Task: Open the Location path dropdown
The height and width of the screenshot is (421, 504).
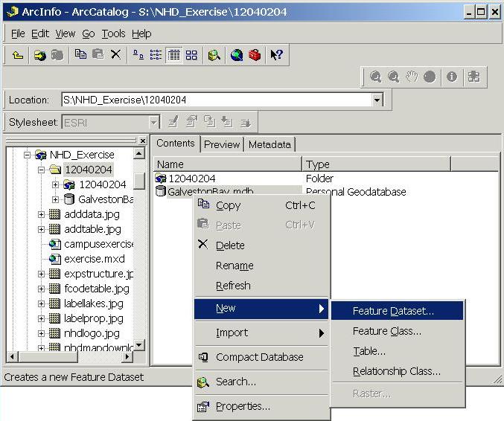Action: tap(377, 100)
